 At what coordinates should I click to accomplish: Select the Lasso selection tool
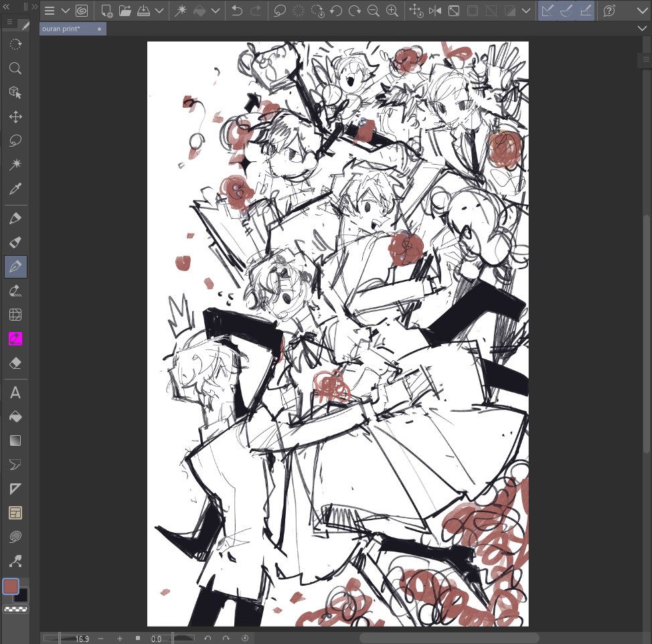coord(15,141)
